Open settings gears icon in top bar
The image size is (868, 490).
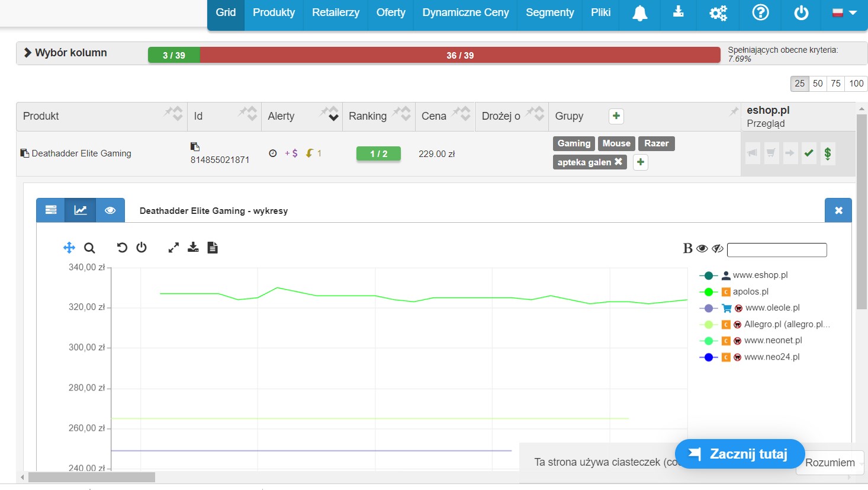click(x=718, y=13)
